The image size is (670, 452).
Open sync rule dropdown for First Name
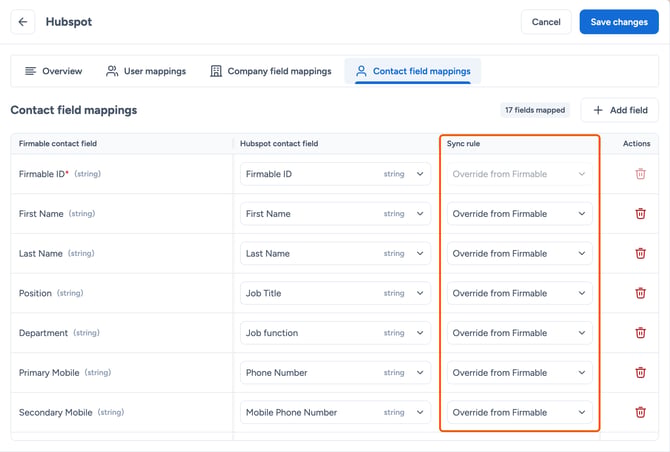pyautogui.click(x=520, y=214)
